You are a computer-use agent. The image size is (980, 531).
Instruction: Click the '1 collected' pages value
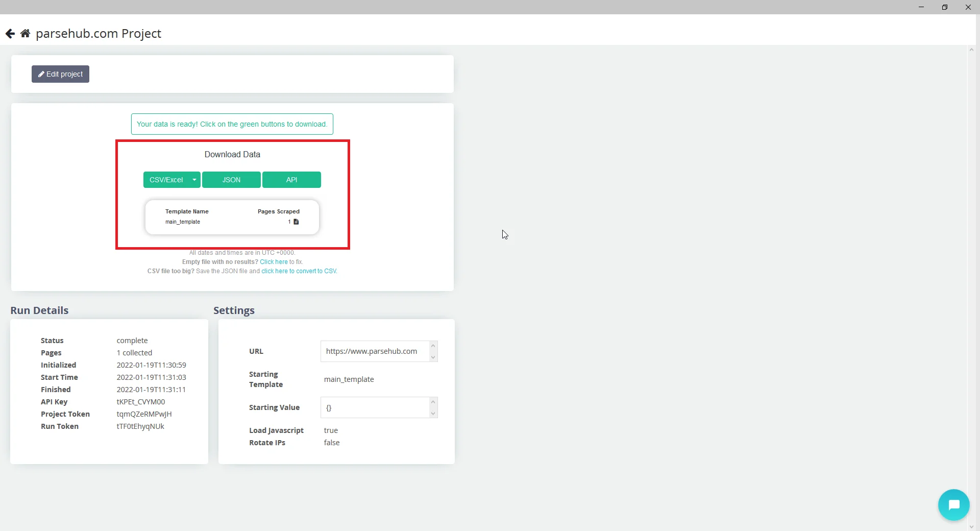pos(134,353)
